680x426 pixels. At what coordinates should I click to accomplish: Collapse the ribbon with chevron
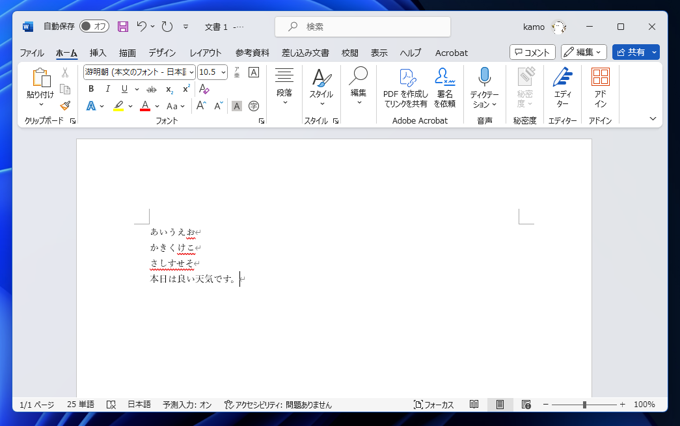click(653, 118)
